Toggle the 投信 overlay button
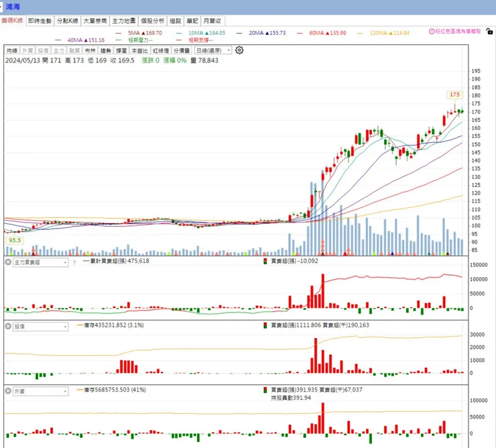Image resolution: width=496 pixels, height=448 pixels. pyautogui.click(x=43, y=51)
